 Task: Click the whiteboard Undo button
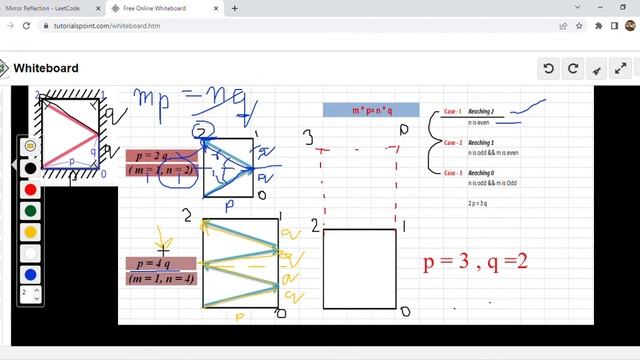[x=549, y=69]
